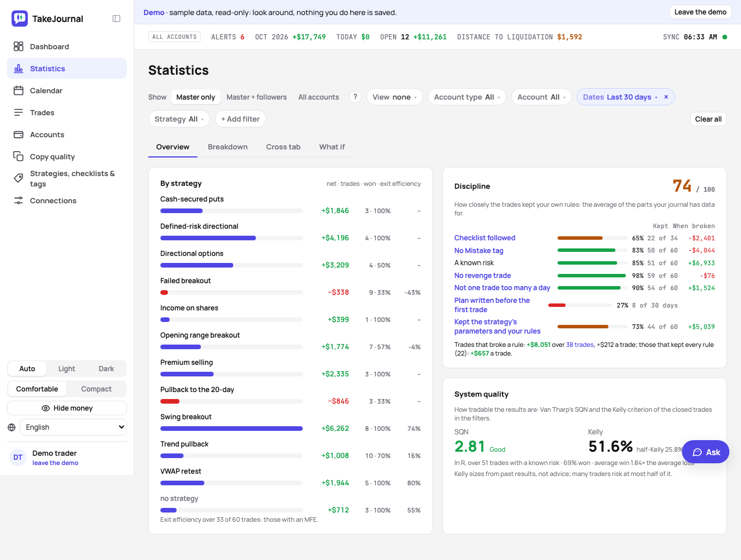Switch to the Cross tab tab

[x=283, y=147]
